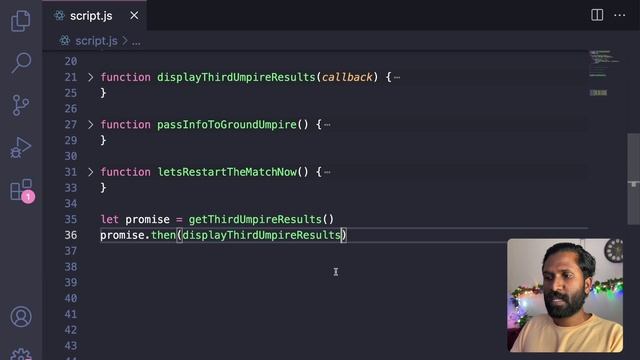This screenshot has width=640, height=360.
Task: Click letsRestartTheMatchNow function name
Action: [227, 172]
